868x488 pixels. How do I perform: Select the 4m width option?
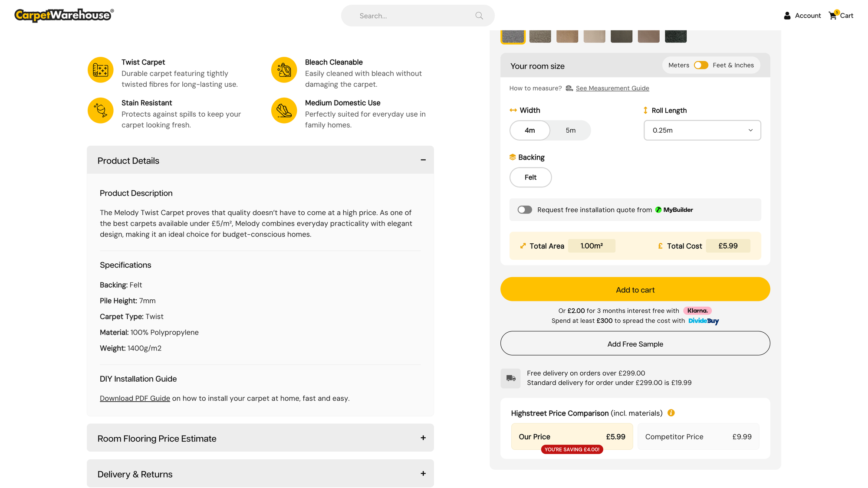click(529, 130)
